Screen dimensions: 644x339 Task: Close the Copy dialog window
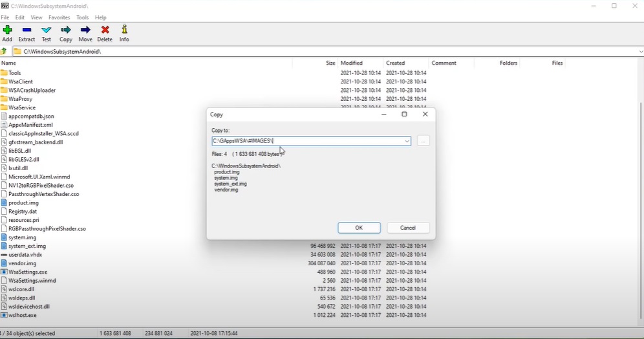tap(425, 115)
